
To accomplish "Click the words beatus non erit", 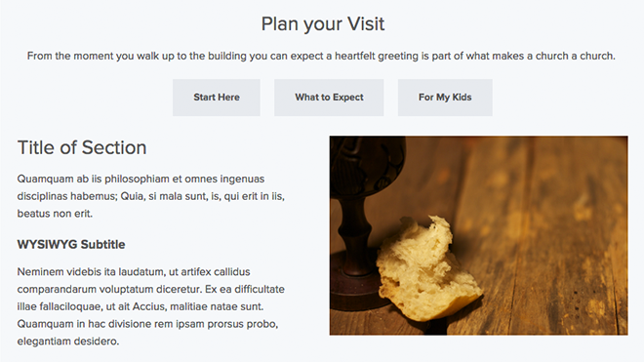I will point(55,214).
